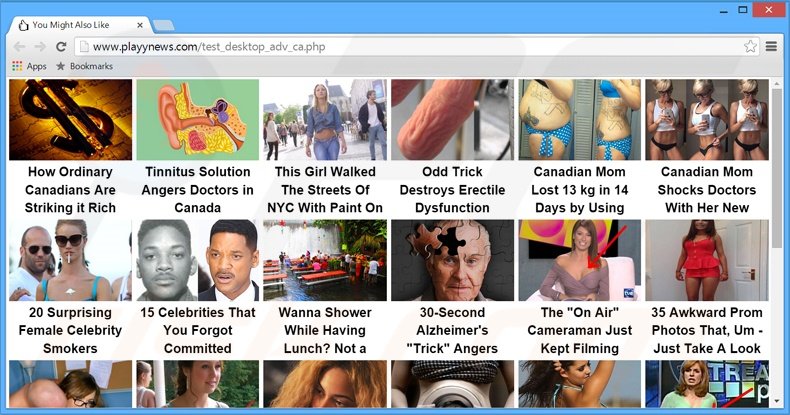Open '30-Second Alzheimer's Trick Angers' link
Screen dimensions: 790x415
[452, 330]
